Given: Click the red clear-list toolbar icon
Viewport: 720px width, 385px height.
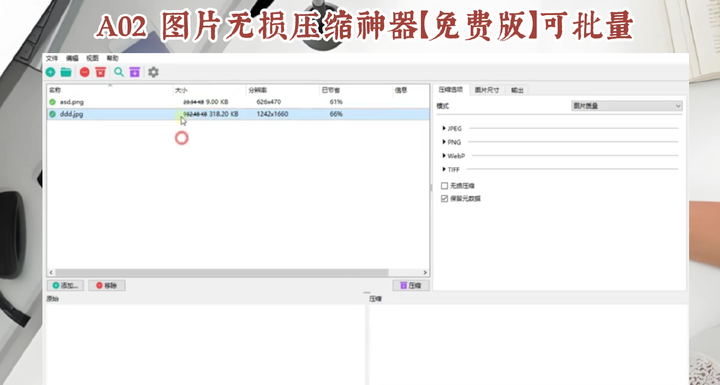Looking at the screenshot, I should [x=101, y=72].
